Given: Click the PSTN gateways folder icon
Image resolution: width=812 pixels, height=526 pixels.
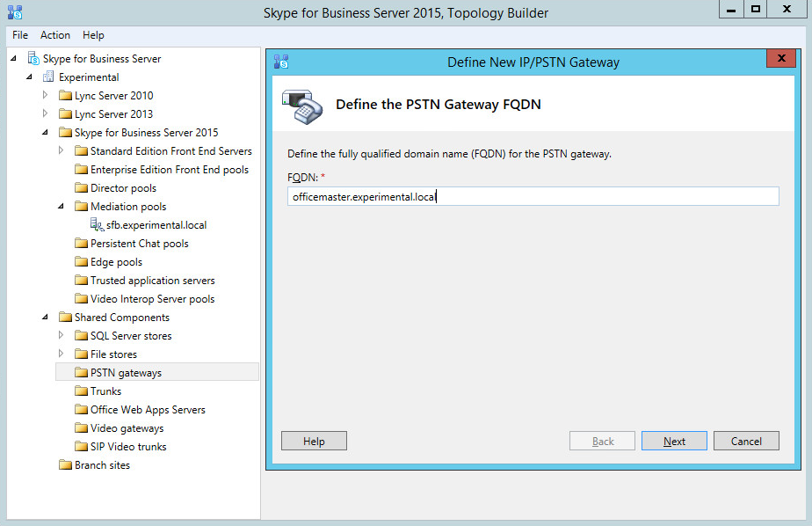Looking at the screenshot, I should [x=81, y=373].
